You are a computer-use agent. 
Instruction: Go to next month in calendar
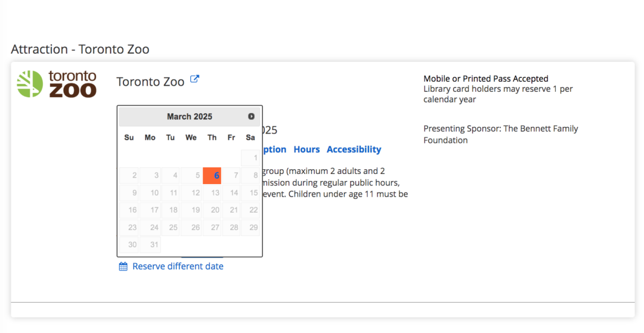pyautogui.click(x=252, y=117)
